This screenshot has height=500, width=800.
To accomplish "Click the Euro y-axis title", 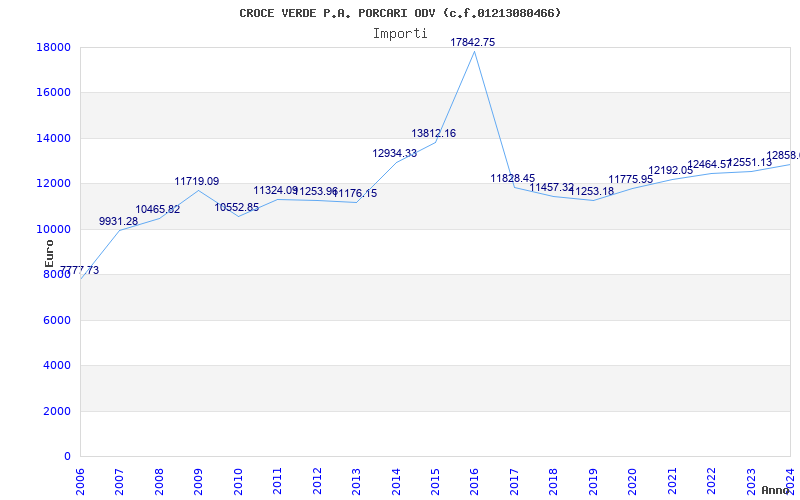I will (x=49, y=253).
